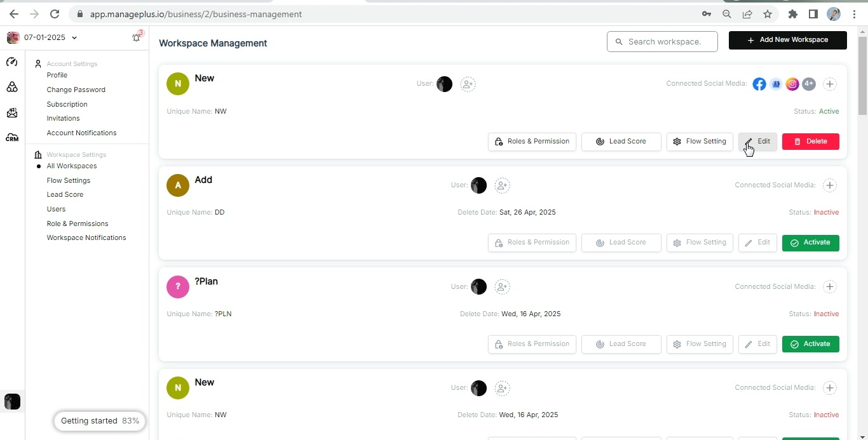This screenshot has width=868, height=440.
Task: Open the browser zoom magnifier icon
Action: [x=727, y=14]
